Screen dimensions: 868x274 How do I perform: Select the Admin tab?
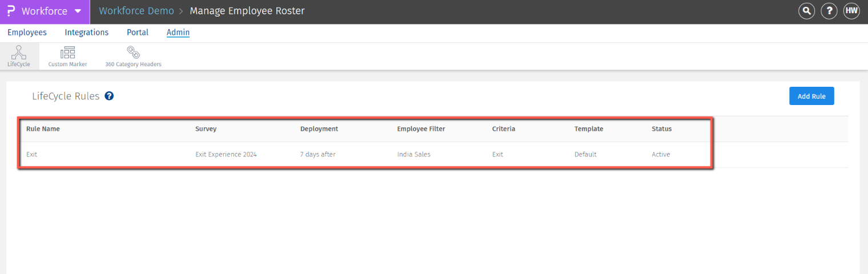pyautogui.click(x=178, y=33)
